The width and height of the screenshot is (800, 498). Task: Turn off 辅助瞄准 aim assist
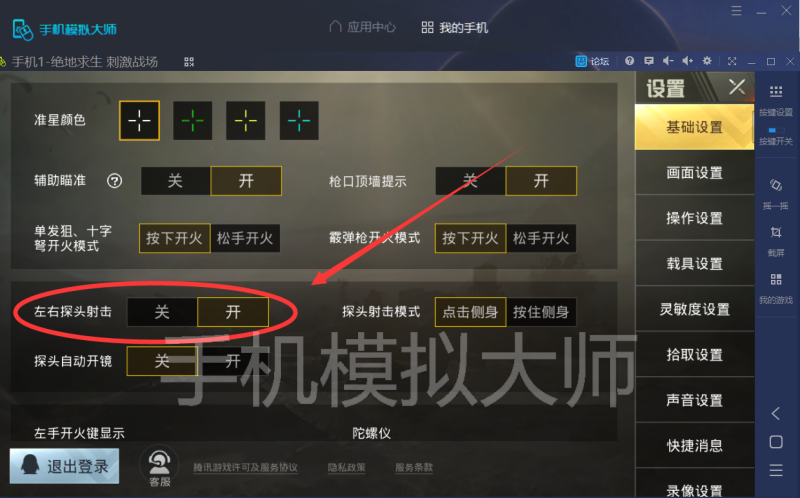click(x=175, y=181)
